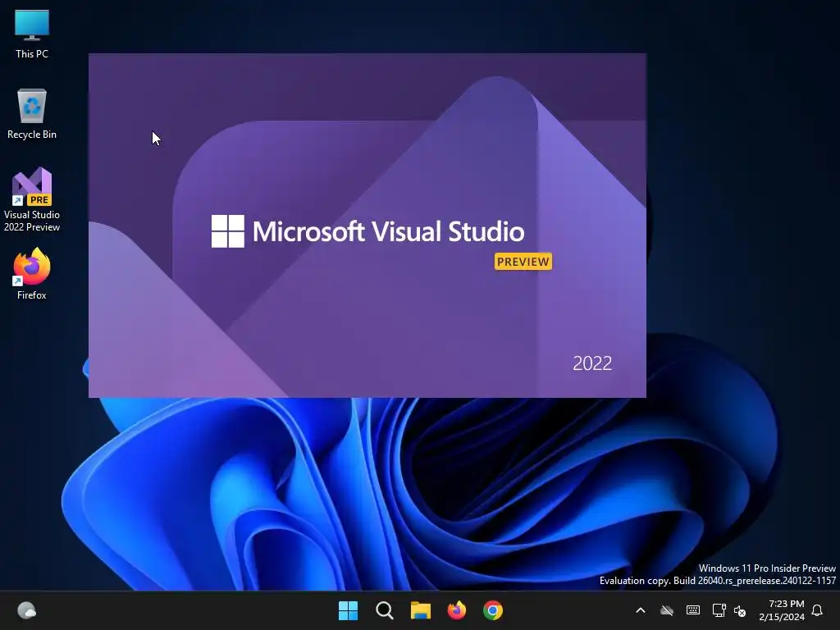Click the Microsoft Visual Studio splash screen

367,226
